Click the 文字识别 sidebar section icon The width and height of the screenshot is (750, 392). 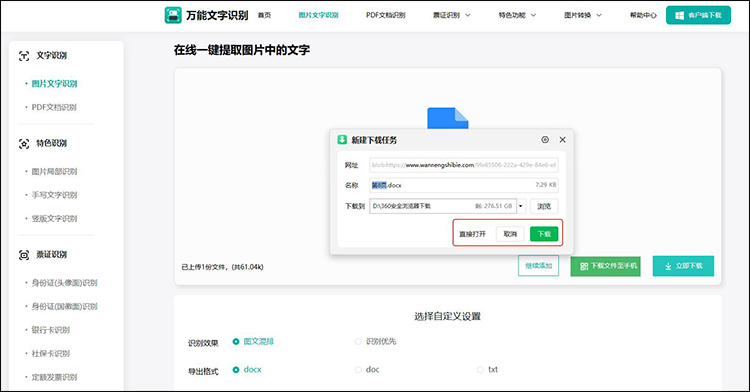click(24, 56)
